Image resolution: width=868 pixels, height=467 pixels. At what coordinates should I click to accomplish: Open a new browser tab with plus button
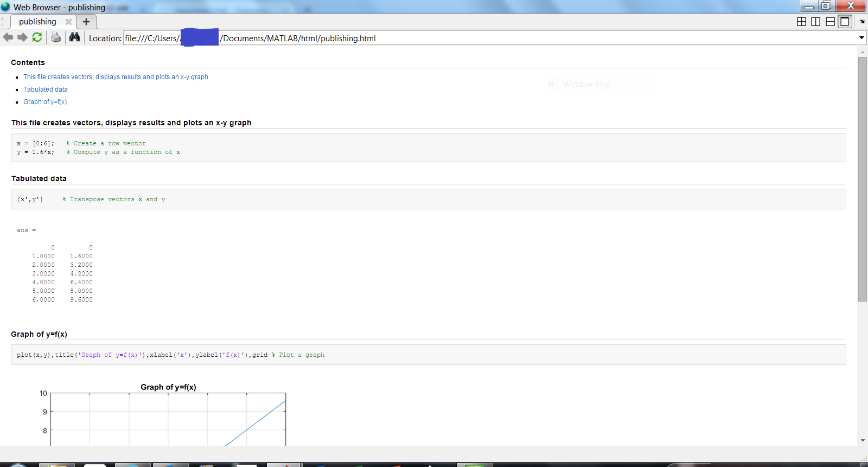86,22
